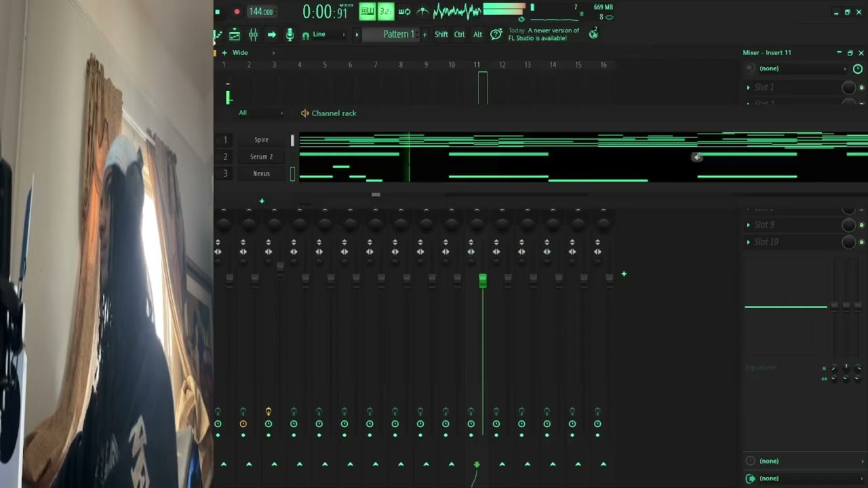This screenshot has width=868, height=488.
Task: Click the Slot 10 mix level knob
Action: point(848,242)
